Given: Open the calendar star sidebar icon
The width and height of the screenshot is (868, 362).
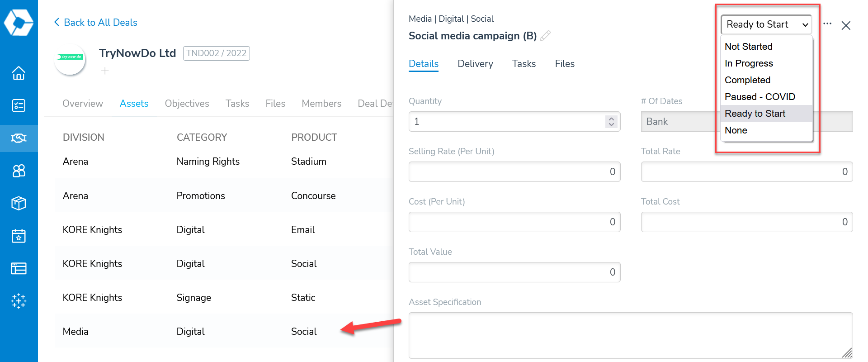Looking at the screenshot, I should tap(19, 236).
